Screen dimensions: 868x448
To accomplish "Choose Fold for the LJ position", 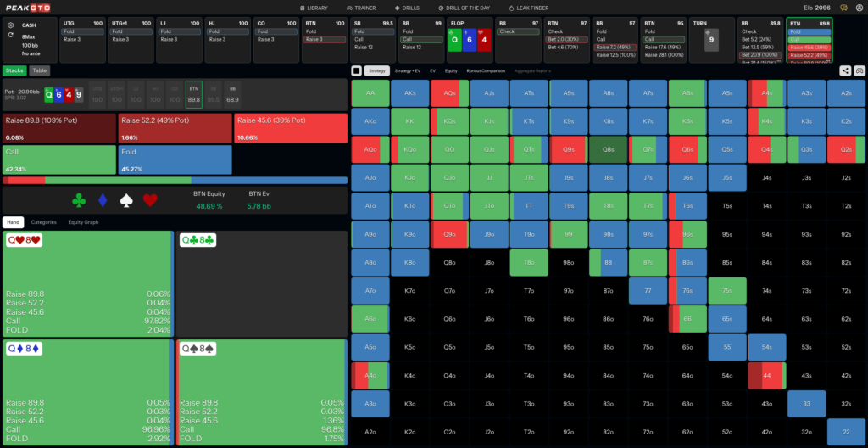I will (x=180, y=31).
